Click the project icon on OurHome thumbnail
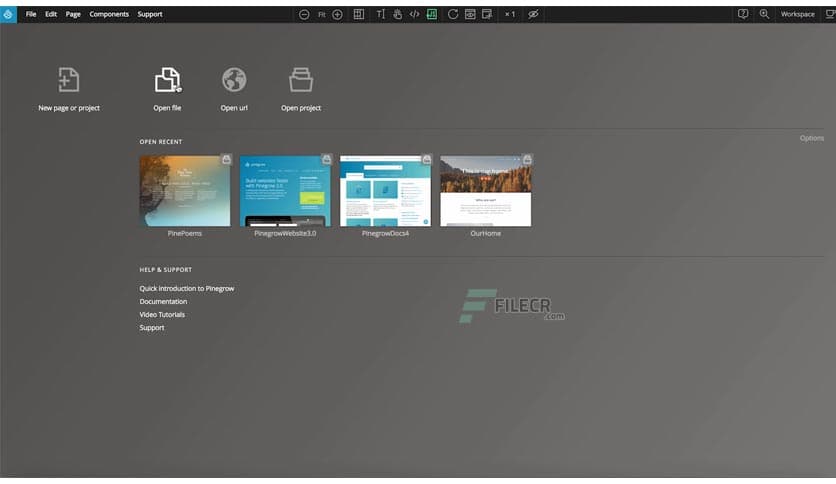The height and width of the screenshot is (484, 836). [x=527, y=159]
